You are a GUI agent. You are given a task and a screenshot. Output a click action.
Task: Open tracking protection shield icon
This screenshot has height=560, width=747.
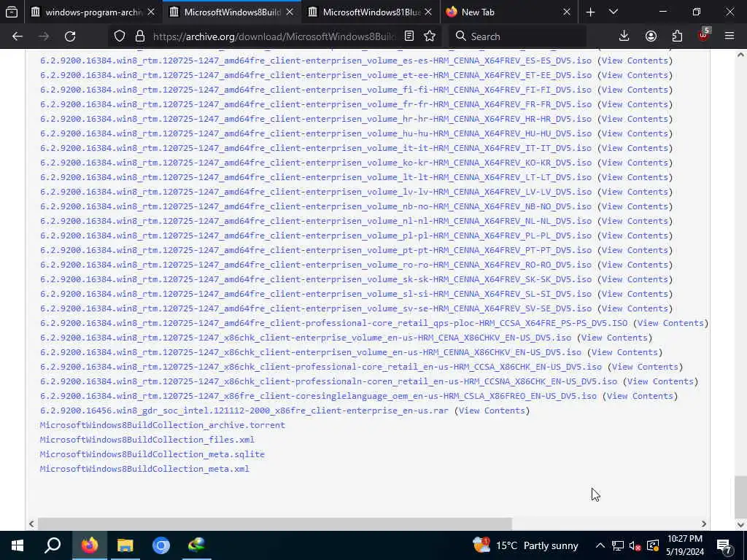point(120,36)
